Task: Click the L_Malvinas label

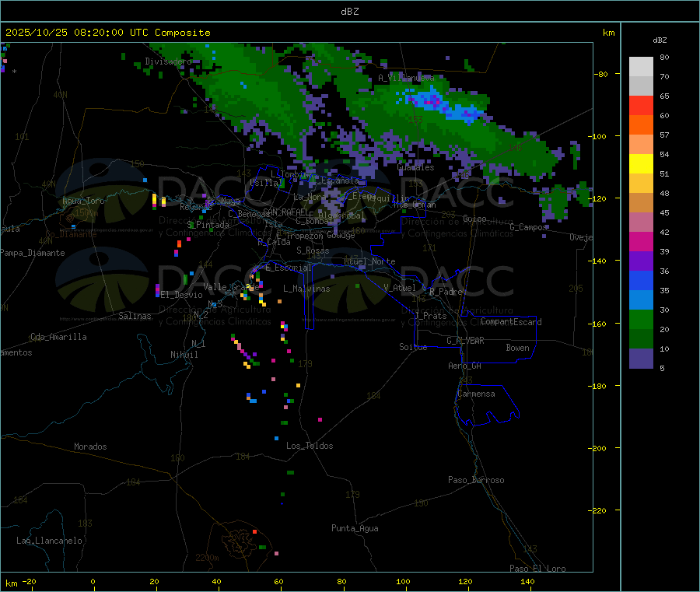Action: click(306, 289)
